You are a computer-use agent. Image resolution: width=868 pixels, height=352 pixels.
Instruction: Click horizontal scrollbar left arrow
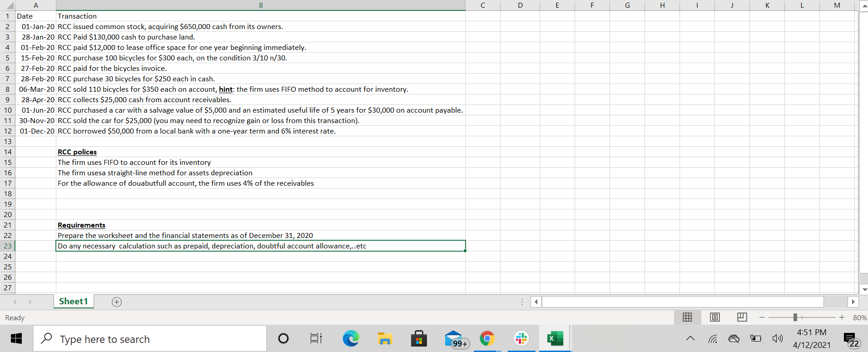pos(536,302)
